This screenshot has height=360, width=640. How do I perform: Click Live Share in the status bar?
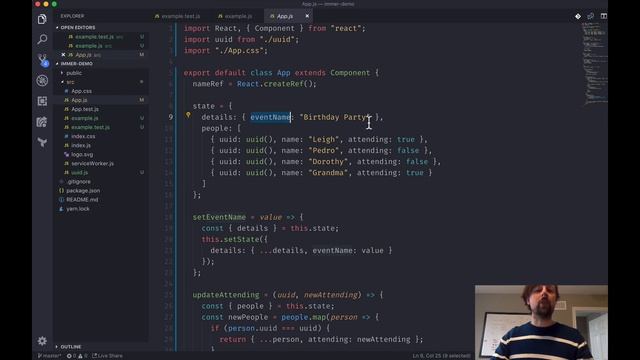[x=107, y=356]
